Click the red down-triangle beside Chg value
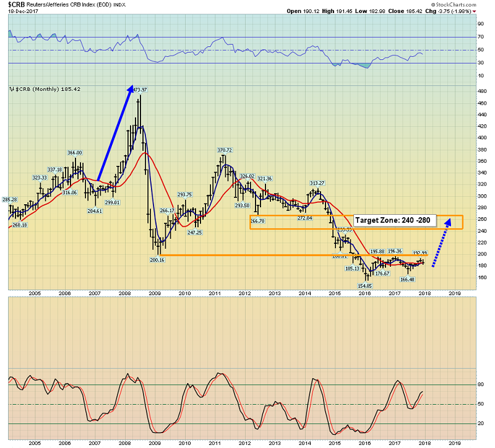The image size is (495, 448). [475, 12]
